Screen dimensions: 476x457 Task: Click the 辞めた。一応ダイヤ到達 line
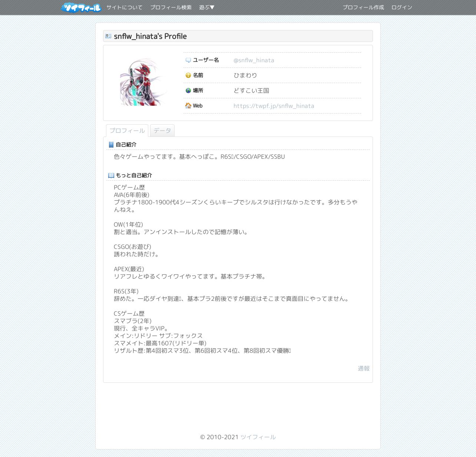coord(232,299)
